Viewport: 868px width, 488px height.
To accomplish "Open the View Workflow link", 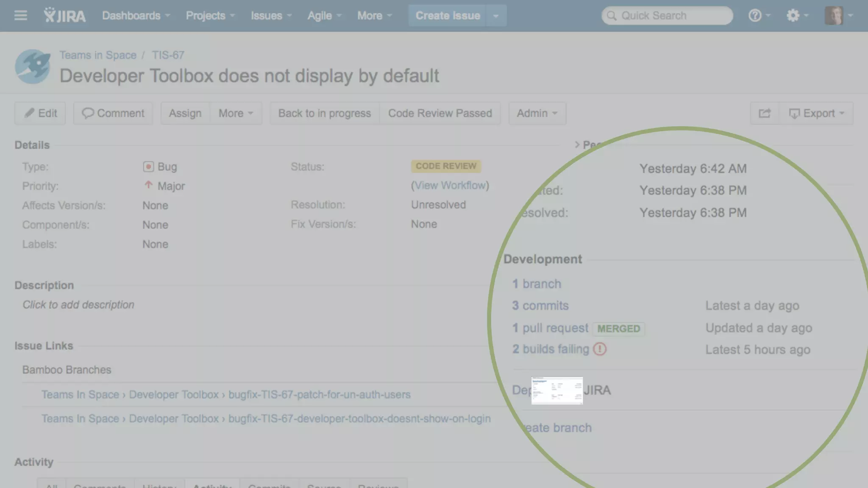I will point(450,186).
